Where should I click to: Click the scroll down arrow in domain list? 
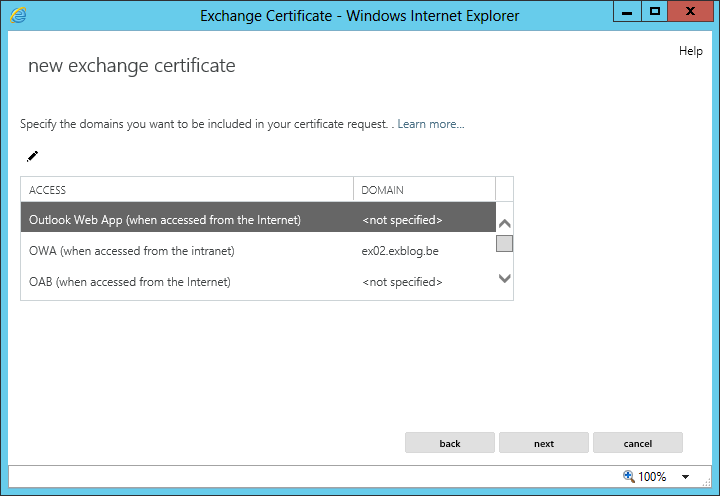pos(505,278)
